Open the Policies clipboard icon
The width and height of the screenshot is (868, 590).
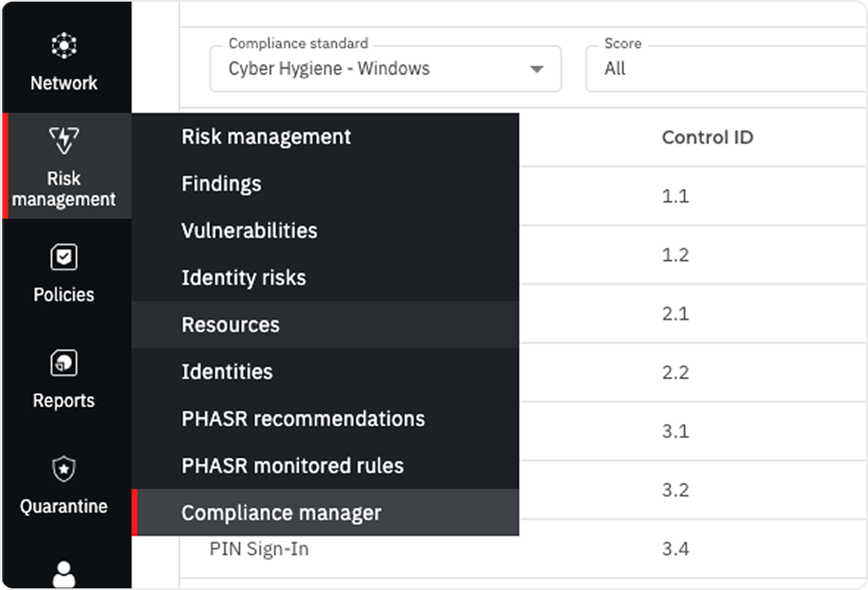[x=64, y=257]
